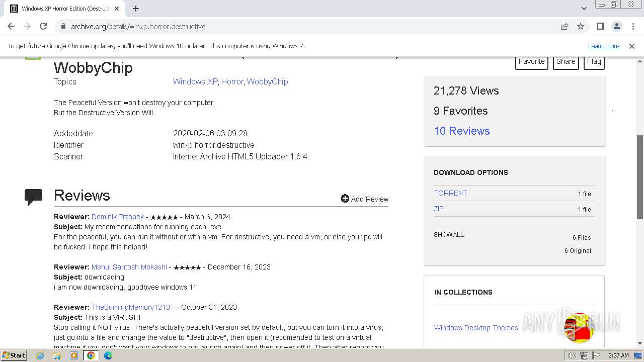Click the vertical page scrollbar thumb
644x362 pixels.
click(x=640, y=177)
